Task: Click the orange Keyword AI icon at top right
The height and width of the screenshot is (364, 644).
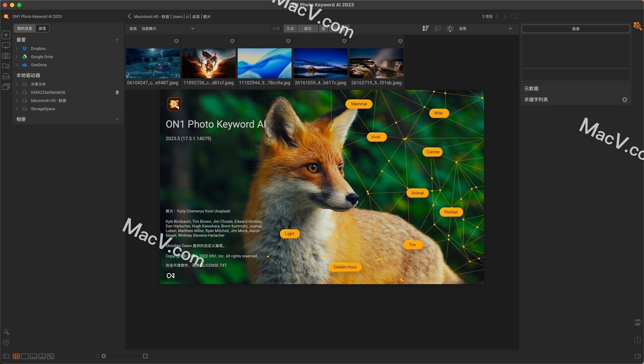Action: 637,26
